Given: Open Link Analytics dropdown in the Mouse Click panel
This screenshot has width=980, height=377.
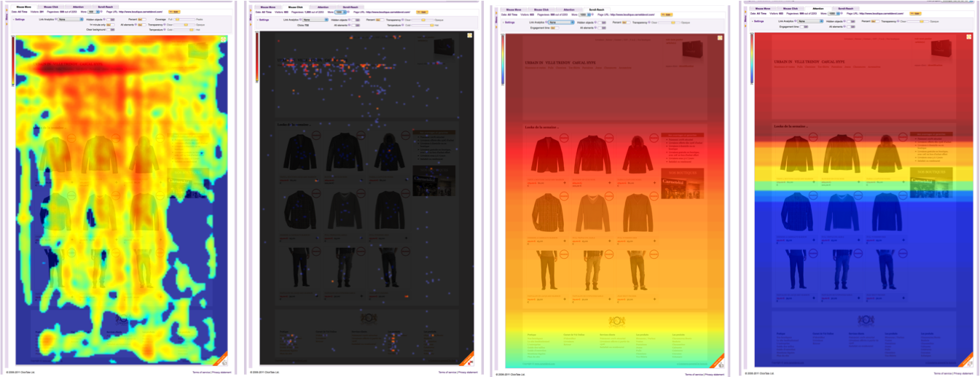Looking at the screenshot, I should (x=316, y=20).
